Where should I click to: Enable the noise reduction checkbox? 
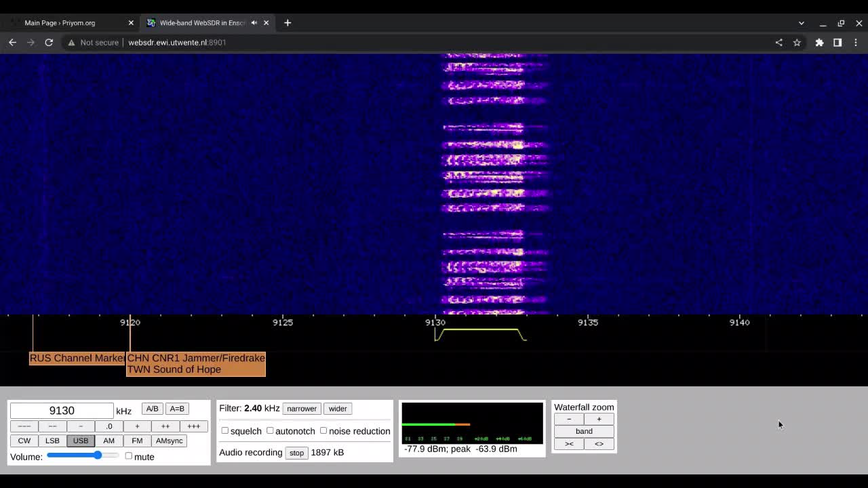pyautogui.click(x=323, y=430)
